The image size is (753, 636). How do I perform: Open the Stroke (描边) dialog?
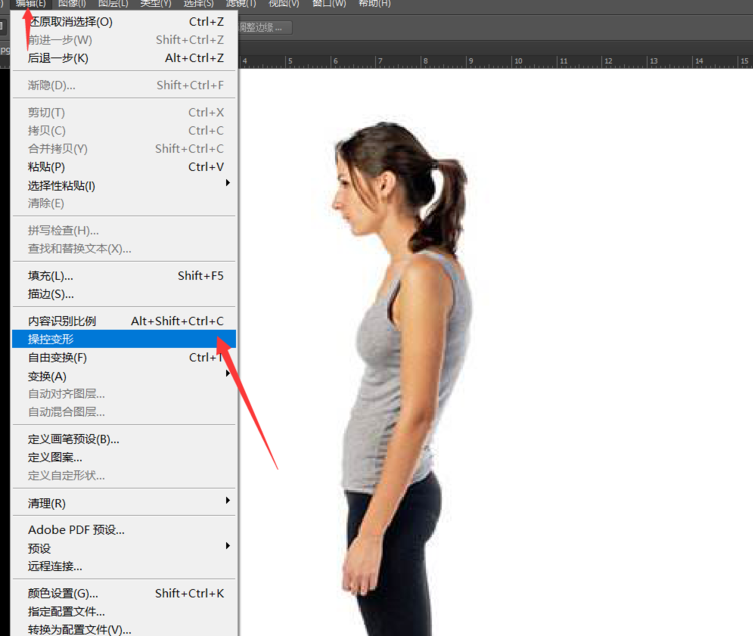50,294
